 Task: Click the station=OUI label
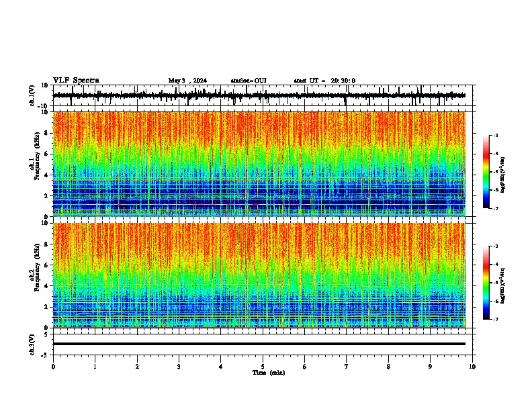(x=249, y=81)
